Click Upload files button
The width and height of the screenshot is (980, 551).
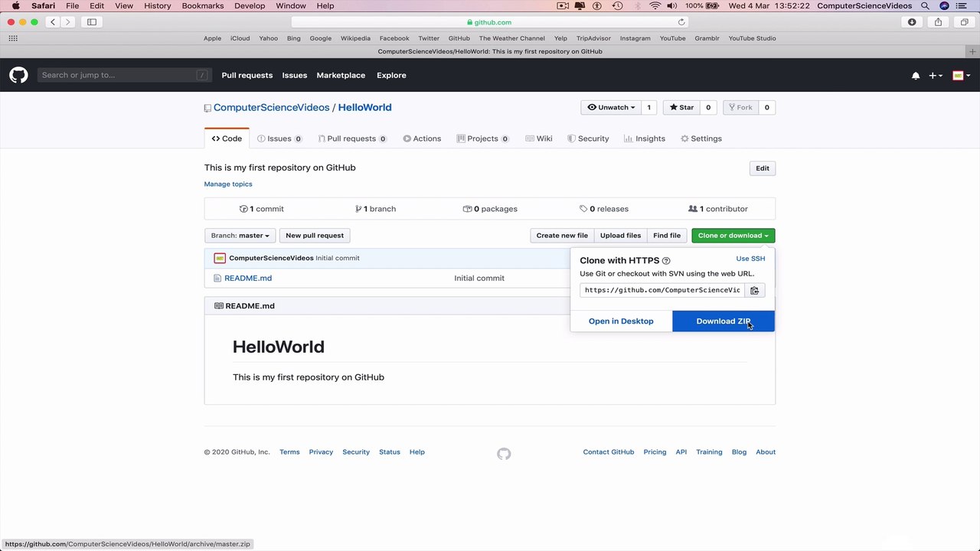pyautogui.click(x=620, y=236)
